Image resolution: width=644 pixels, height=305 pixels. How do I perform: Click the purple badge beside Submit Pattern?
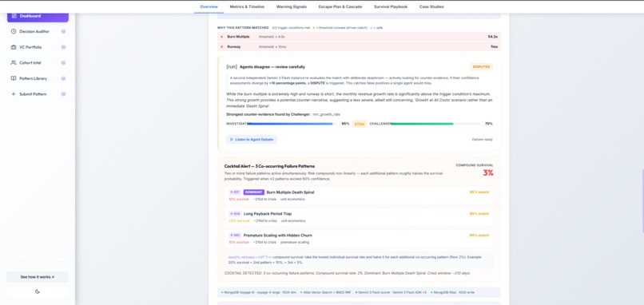click(63, 94)
